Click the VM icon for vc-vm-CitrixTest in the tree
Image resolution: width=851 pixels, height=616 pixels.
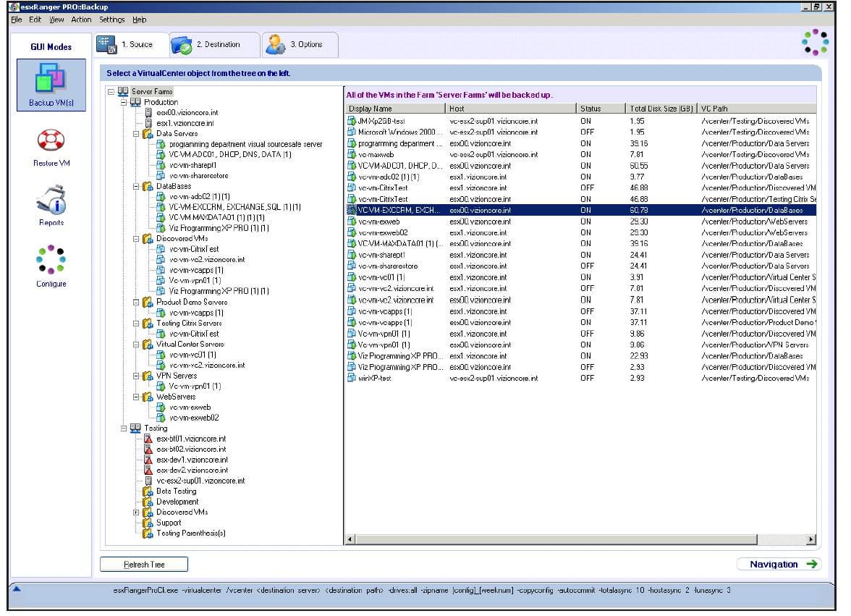pos(161,249)
